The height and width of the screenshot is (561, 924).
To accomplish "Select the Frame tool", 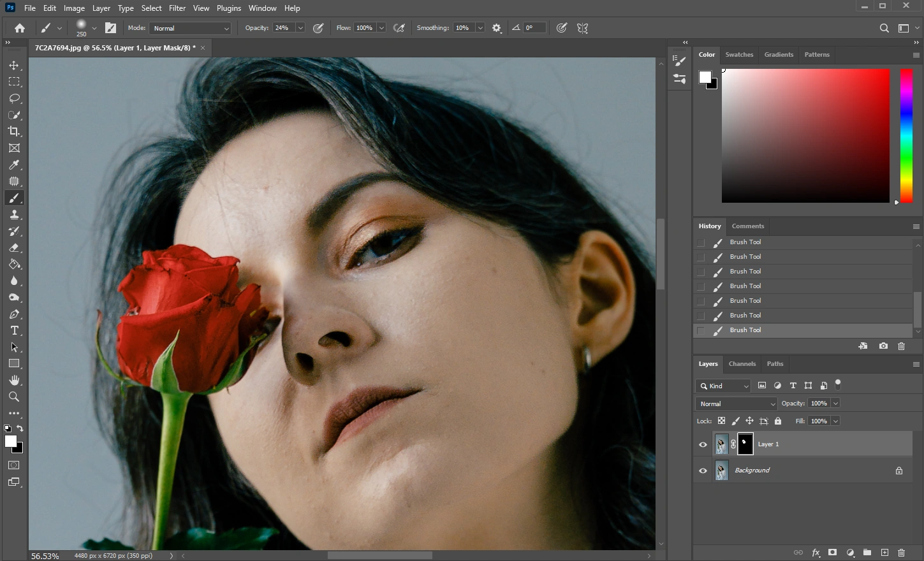I will tap(14, 148).
